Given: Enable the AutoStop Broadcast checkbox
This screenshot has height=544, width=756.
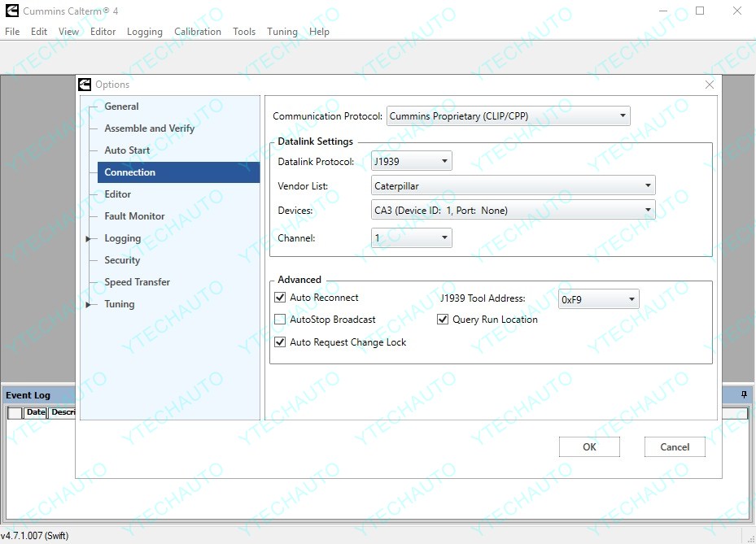Looking at the screenshot, I should tap(281, 320).
